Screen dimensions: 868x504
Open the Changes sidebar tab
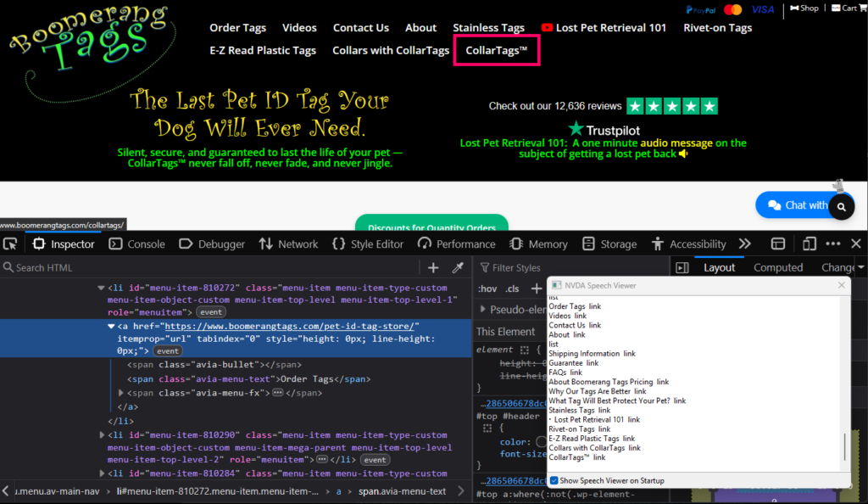837,268
